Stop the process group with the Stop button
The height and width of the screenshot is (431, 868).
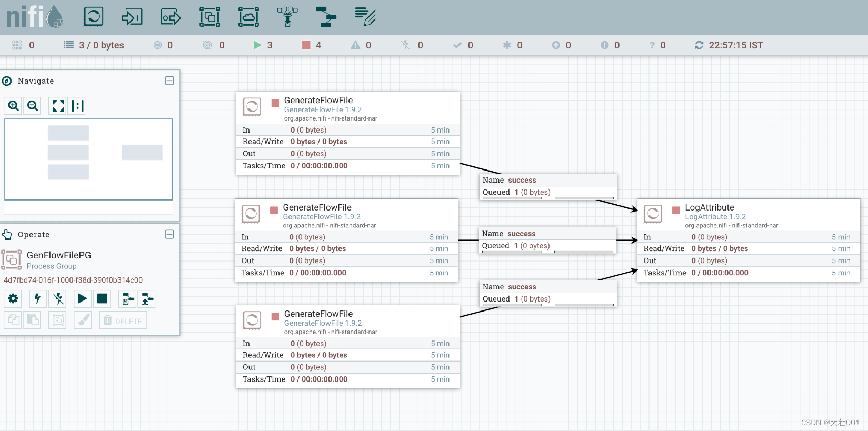click(x=102, y=299)
